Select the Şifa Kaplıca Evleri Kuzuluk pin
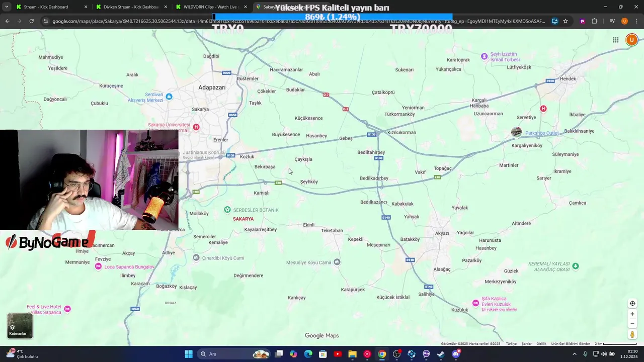This screenshot has width=644, height=362. click(475, 302)
